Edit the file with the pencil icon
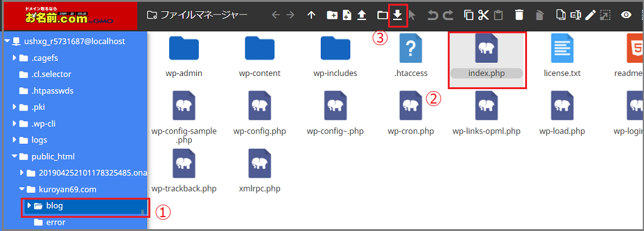Viewport: 644px width, 231px height. point(590,15)
